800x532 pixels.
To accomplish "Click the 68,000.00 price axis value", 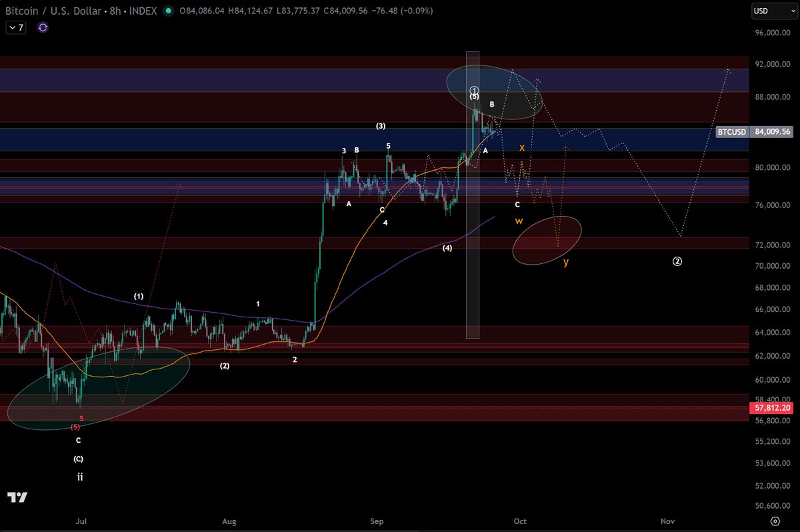I will click(x=773, y=288).
